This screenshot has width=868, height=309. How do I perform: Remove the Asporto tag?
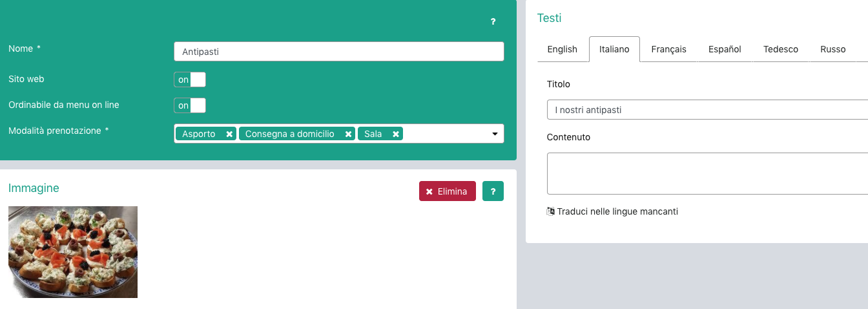pyautogui.click(x=229, y=134)
